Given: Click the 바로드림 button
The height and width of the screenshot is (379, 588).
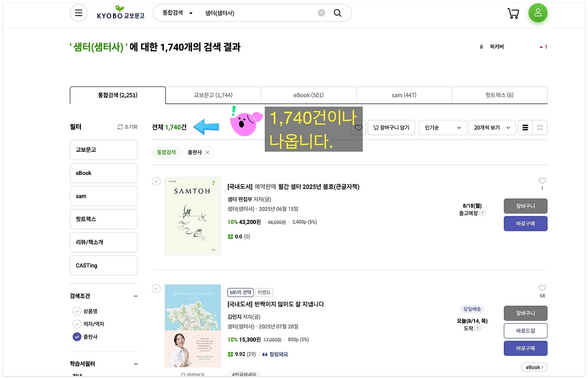Looking at the screenshot, I should (x=526, y=331).
